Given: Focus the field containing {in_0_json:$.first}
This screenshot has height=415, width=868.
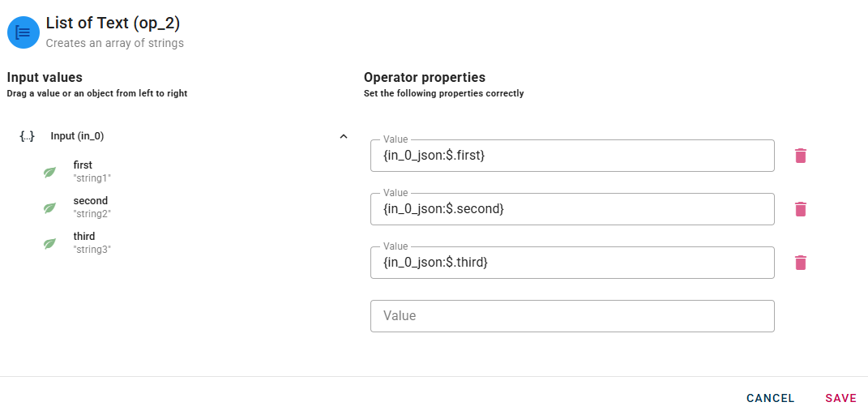Looking at the screenshot, I should tap(571, 156).
